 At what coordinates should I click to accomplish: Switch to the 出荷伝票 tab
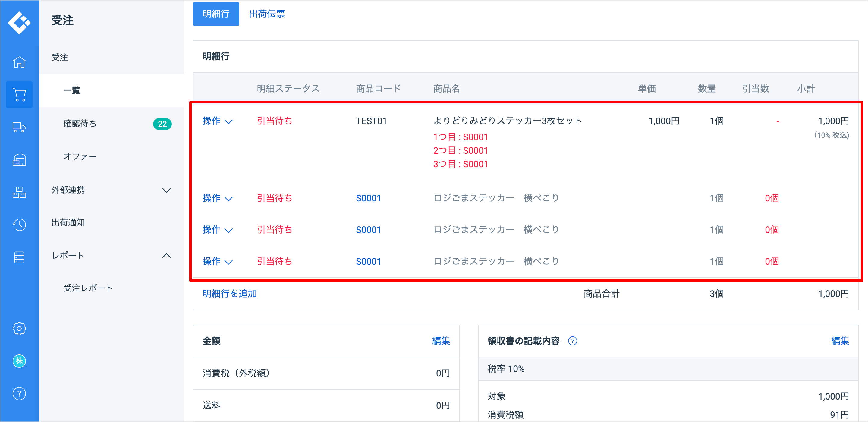(x=267, y=14)
